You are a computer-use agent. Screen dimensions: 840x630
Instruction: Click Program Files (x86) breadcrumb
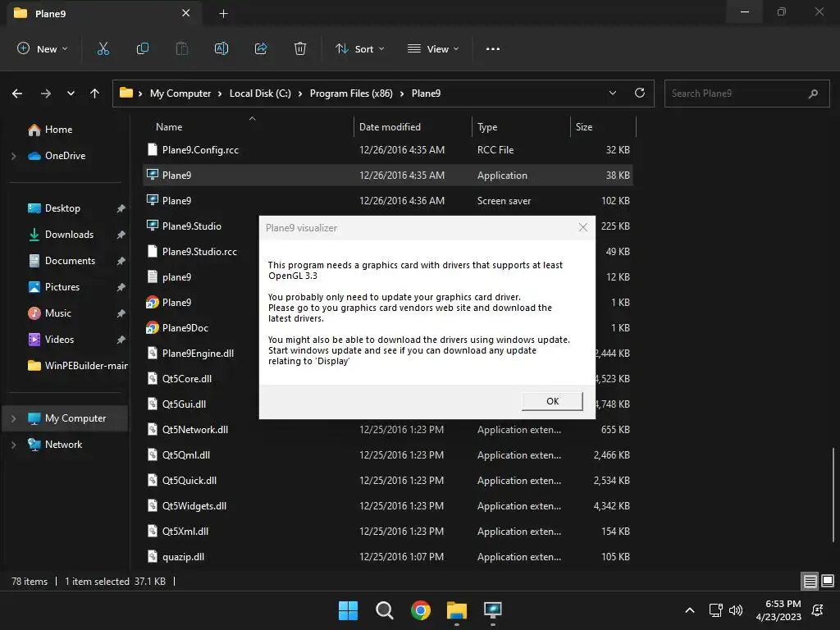[351, 94]
